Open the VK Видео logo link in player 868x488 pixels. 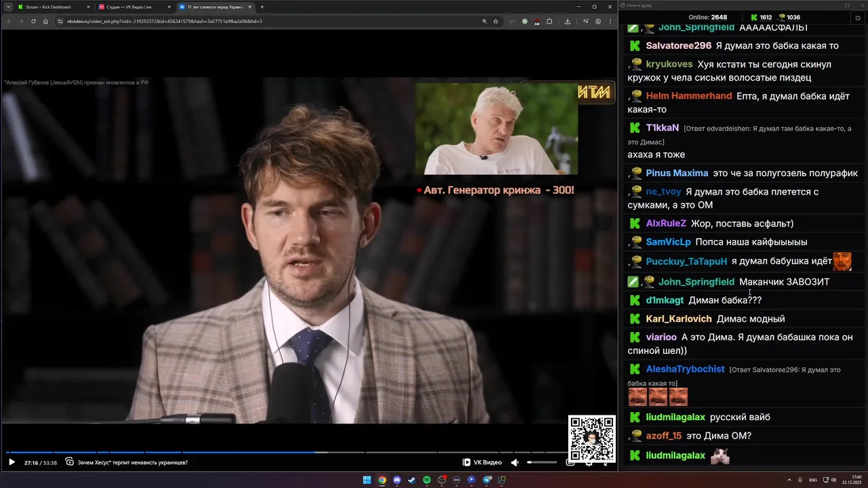482,462
